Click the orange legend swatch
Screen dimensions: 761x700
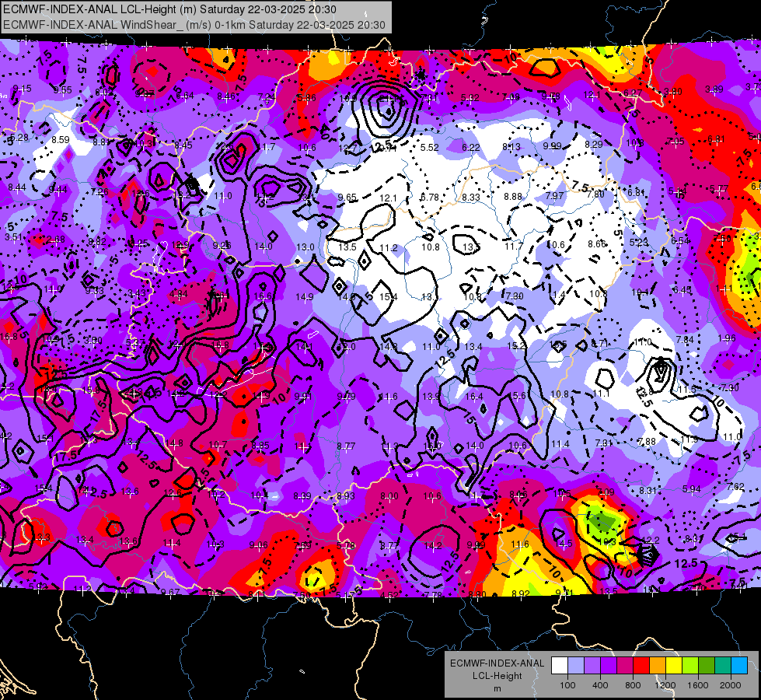pyautogui.click(x=658, y=666)
